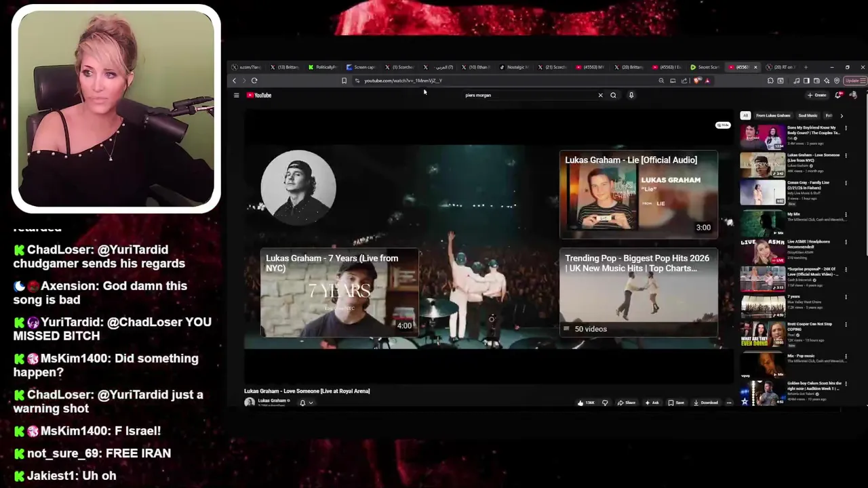Screen dimensions: 868x488
Task: Select the All filter chip
Action: pos(745,116)
